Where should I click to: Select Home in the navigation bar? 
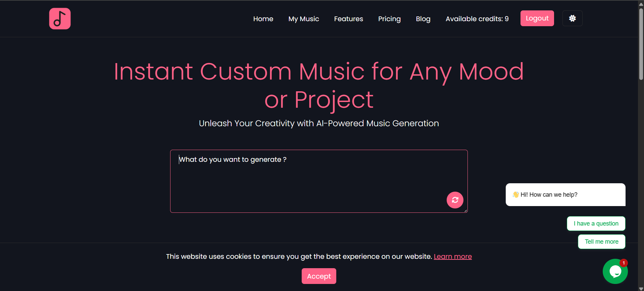263,19
